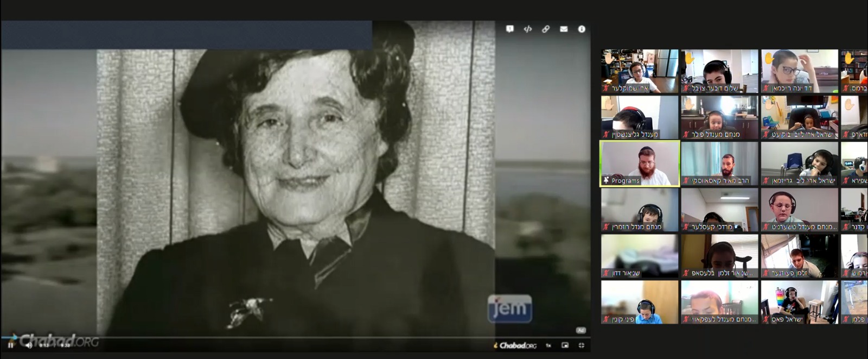The width and height of the screenshot is (868, 359).
Task: Click muted mic for ישראל ארי' ליב בוקיעט
Action: click(765, 134)
